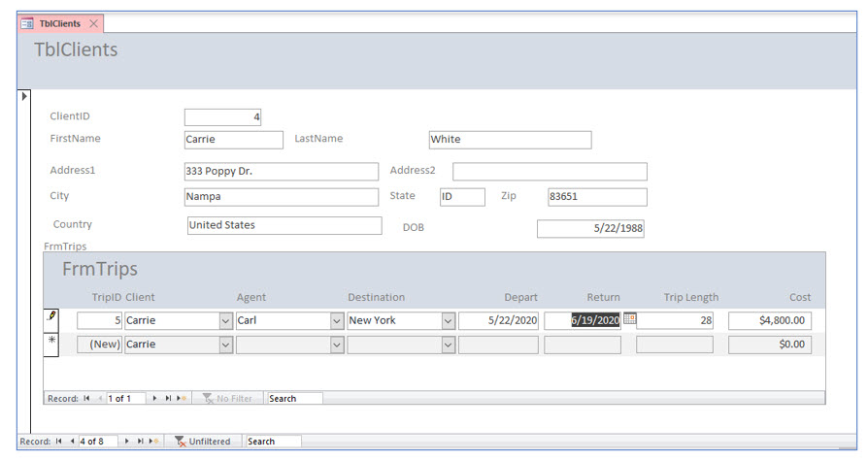Click the Cost column header
868x460 pixels.
pyautogui.click(x=800, y=297)
